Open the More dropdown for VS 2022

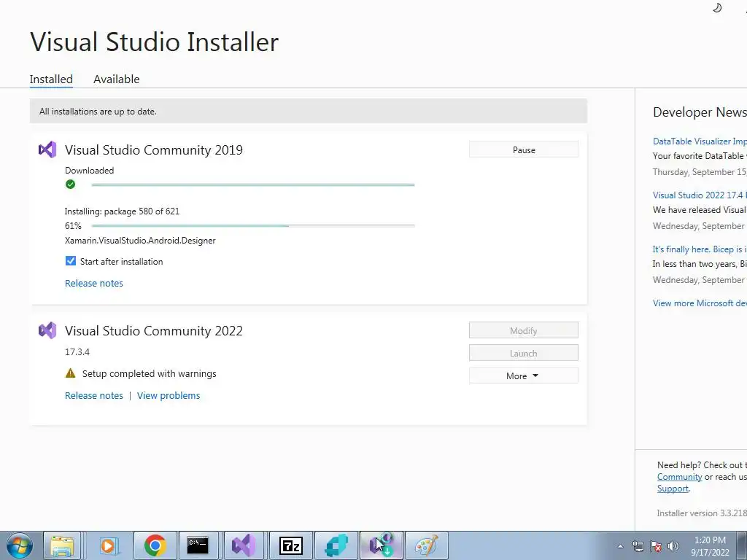point(524,376)
